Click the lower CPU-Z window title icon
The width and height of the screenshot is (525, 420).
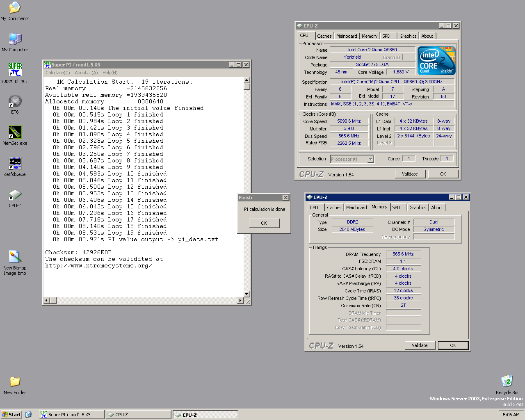(x=310, y=197)
